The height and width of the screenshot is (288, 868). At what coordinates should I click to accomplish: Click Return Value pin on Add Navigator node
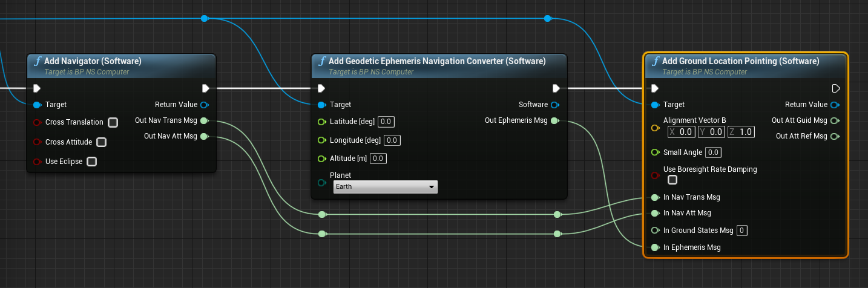[x=205, y=105]
